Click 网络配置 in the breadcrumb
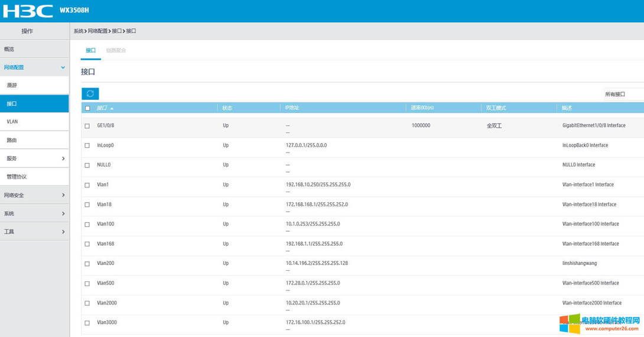 tap(97, 31)
